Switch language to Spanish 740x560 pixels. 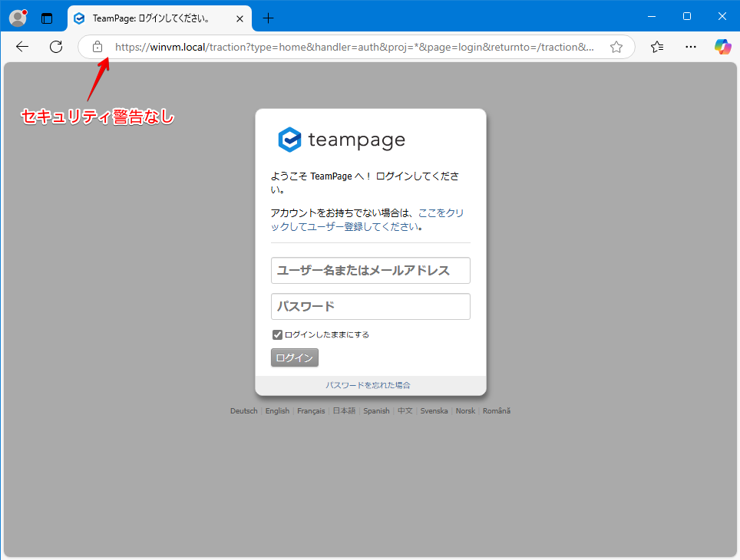coord(377,411)
